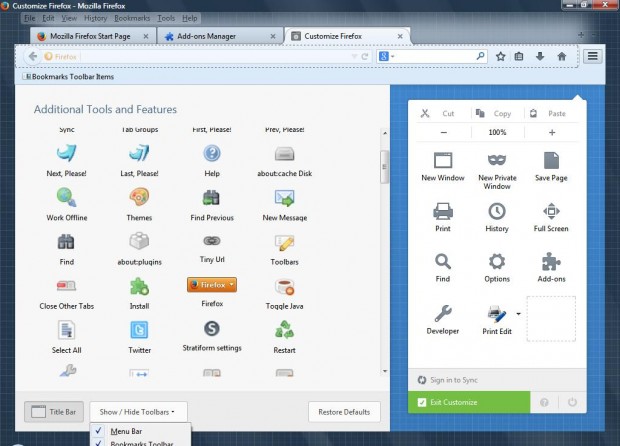Select the Last, Please! arrow icon
This screenshot has width=620, height=446.
139,153
